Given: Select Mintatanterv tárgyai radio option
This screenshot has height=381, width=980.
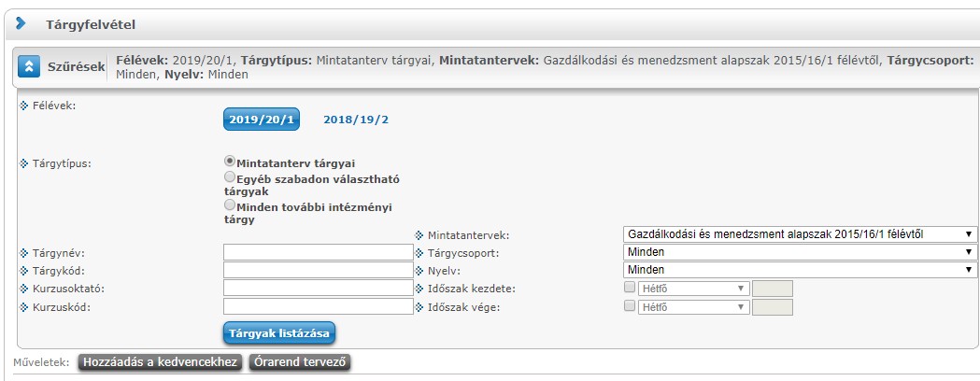Looking at the screenshot, I should 230,161.
